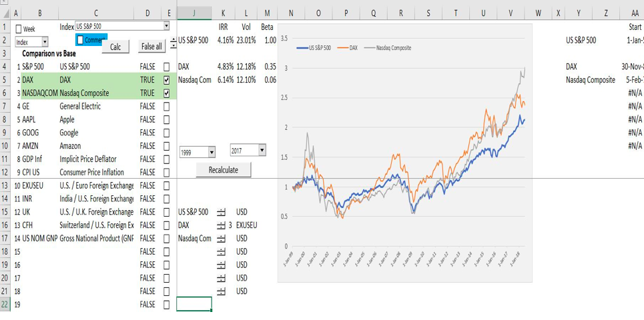Click the spinner in row 19
The height and width of the screenshot is (320, 644).
pos(222,265)
